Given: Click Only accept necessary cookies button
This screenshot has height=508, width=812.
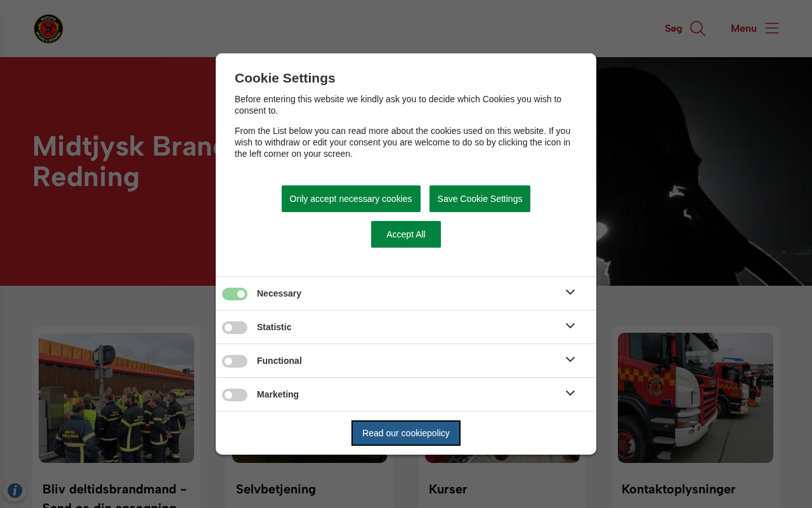Looking at the screenshot, I should coord(351,199).
